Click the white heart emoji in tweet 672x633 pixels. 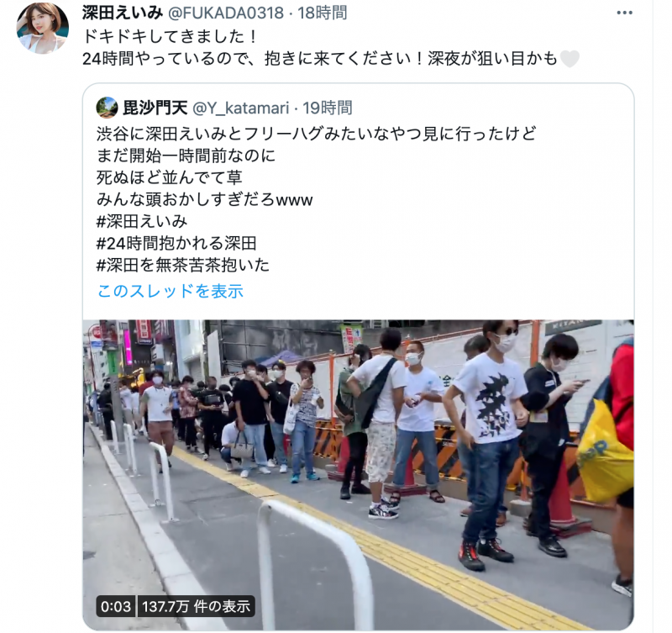coord(570,59)
